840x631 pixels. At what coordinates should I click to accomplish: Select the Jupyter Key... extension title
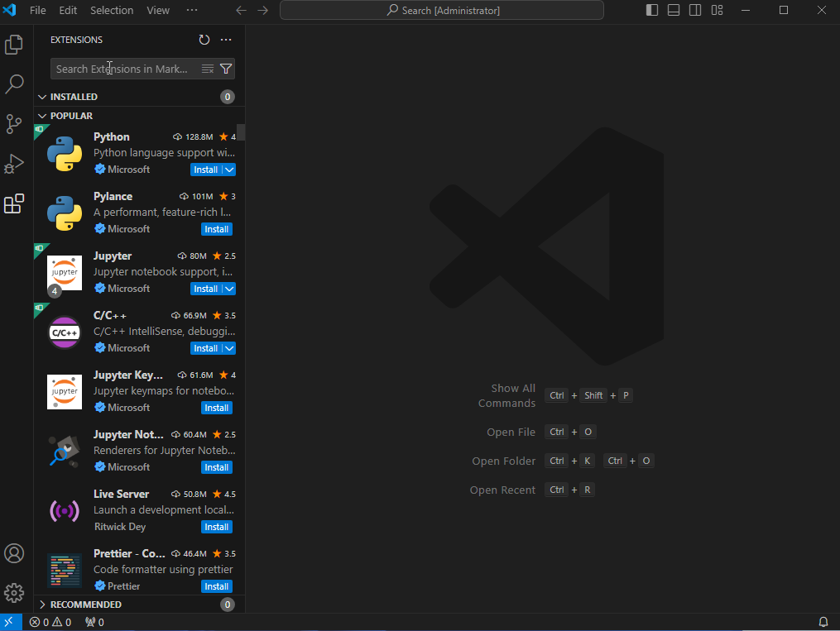tap(128, 375)
